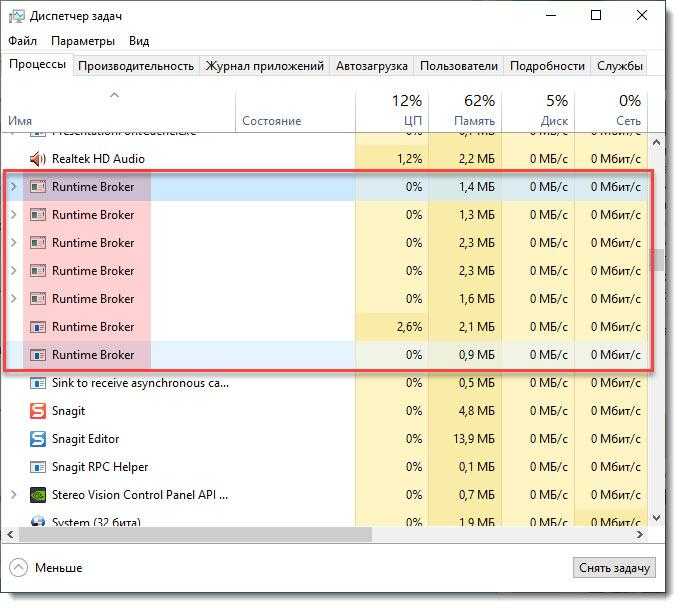Click the 0,1 МБ memory value

coord(477,467)
